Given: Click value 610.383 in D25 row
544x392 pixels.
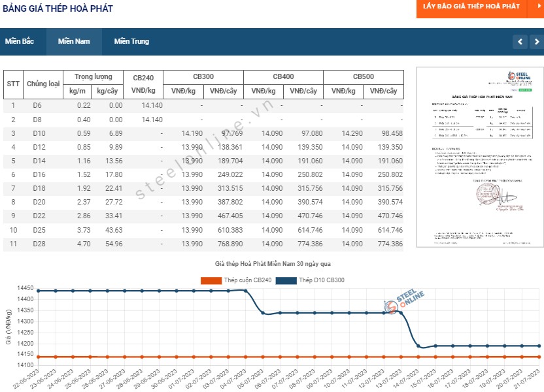Looking at the screenshot, I should point(230,230).
